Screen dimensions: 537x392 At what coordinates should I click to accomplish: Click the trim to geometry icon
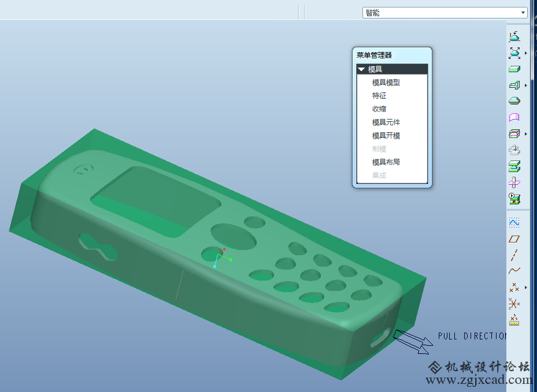(514, 182)
